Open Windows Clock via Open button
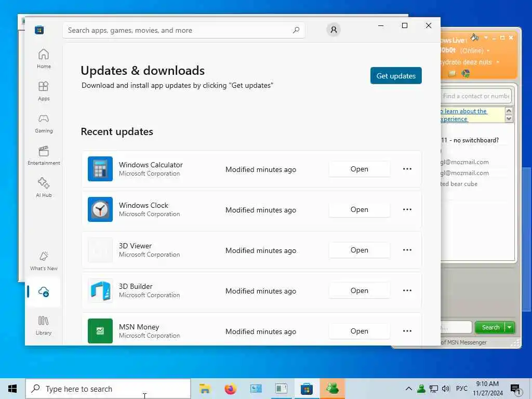This screenshot has width=532, height=399. point(360,210)
